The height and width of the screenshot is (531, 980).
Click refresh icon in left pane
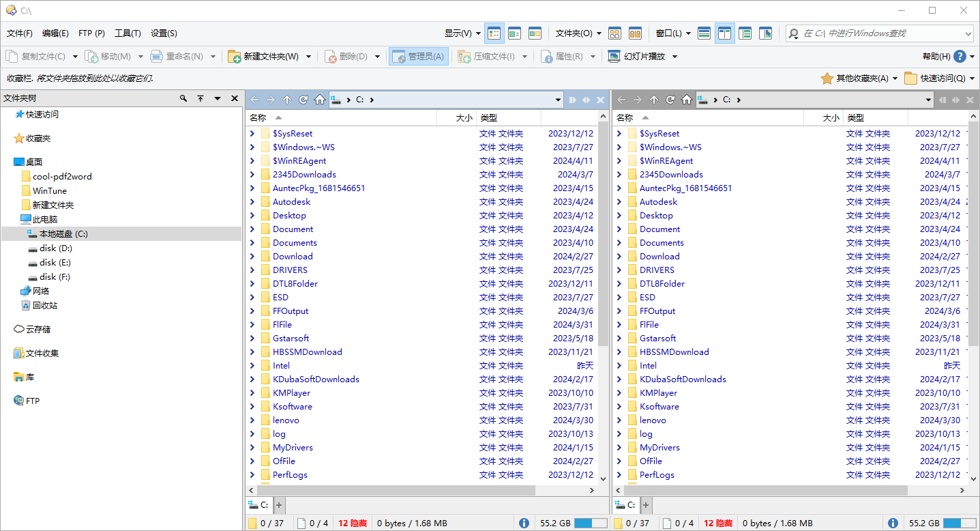(x=303, y=100)
